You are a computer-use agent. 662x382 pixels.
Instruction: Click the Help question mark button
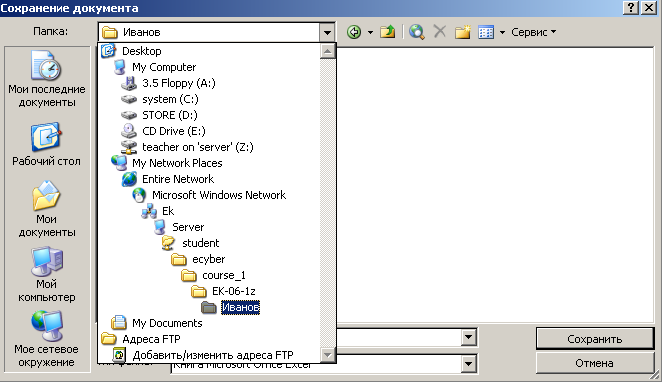[631, 8]
